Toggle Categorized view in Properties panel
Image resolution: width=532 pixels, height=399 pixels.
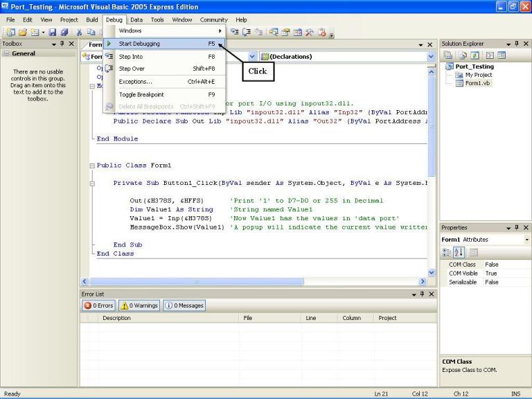click(x=447, y=252)
